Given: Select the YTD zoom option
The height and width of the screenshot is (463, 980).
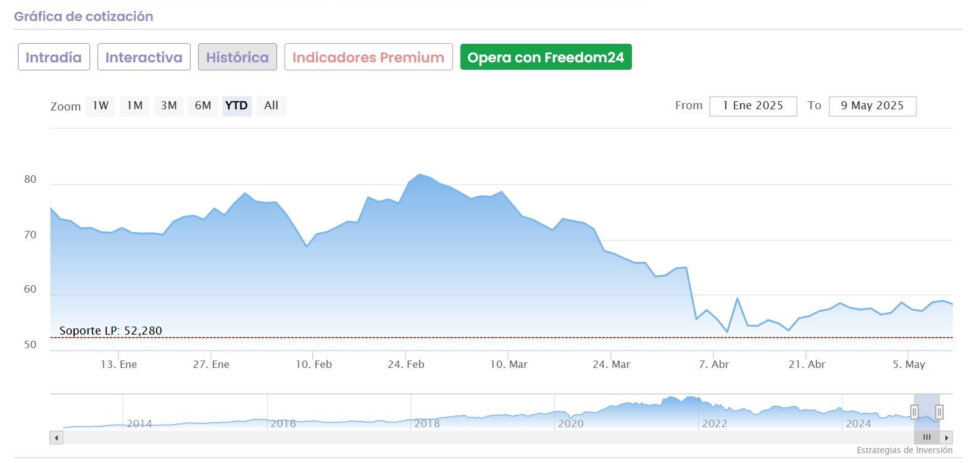Looking at the screenshot, I should [236, 106].
